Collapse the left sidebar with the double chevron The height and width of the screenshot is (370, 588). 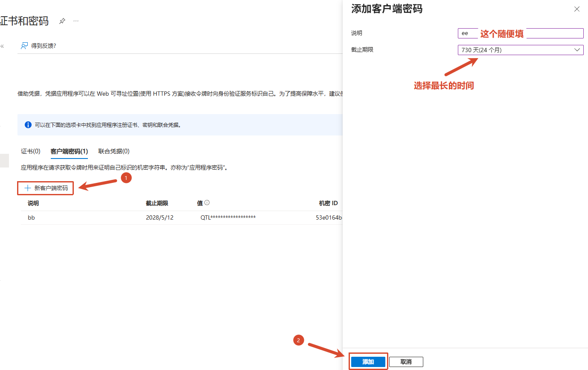pyautogui.click(x=2, y=46)
